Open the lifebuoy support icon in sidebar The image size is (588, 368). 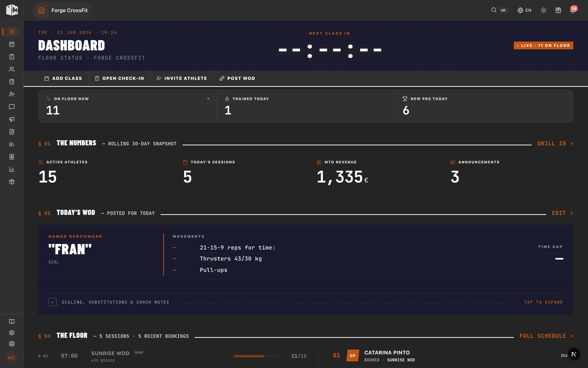(12, 344)
